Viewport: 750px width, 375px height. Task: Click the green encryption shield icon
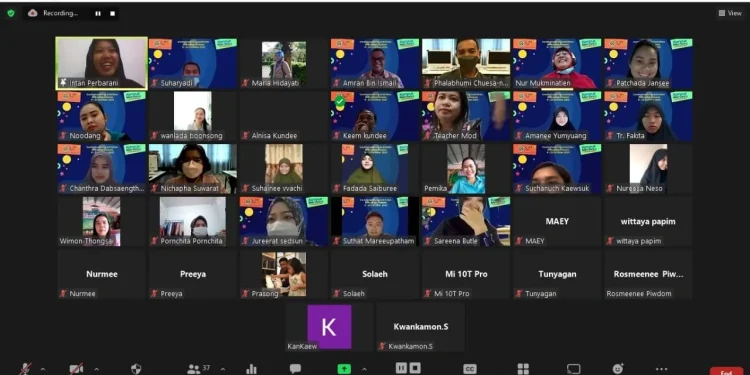(11, 13)
